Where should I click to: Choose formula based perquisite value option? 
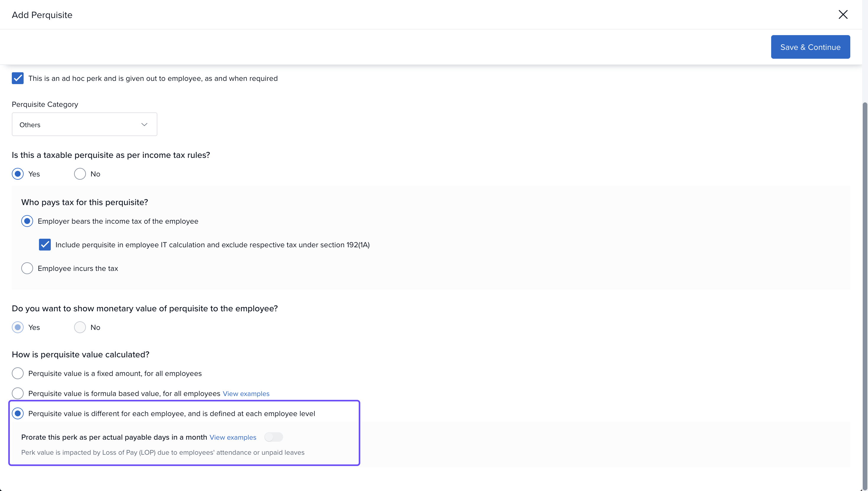pyautogui.click(x=17, y=393)
